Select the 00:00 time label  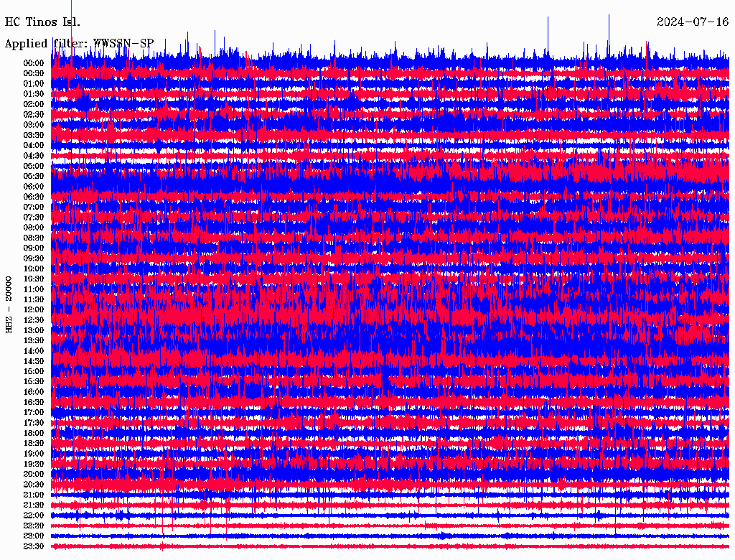point(34,63)
